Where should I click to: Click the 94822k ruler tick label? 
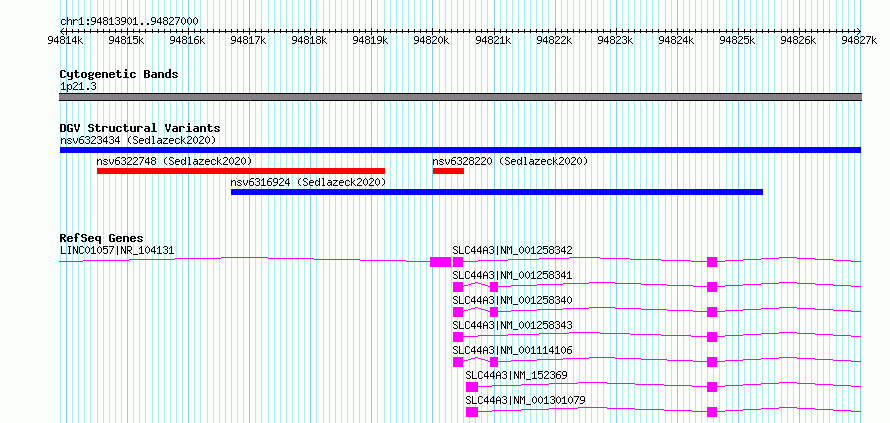click(555, 40)
